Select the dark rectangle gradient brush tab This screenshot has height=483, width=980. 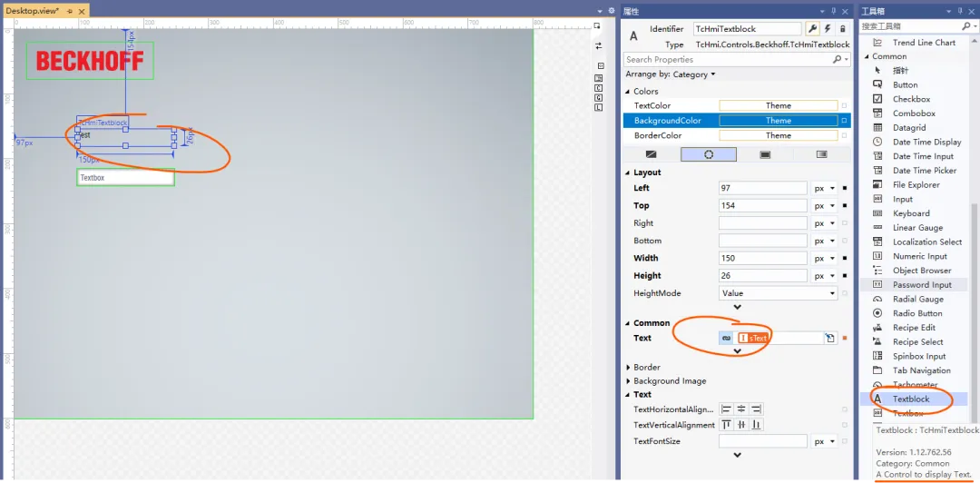pos(765,154)
